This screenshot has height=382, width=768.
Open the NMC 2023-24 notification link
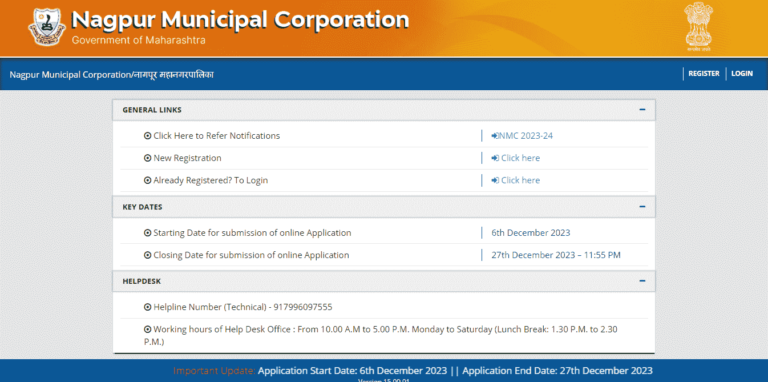(x=522, y=136)
